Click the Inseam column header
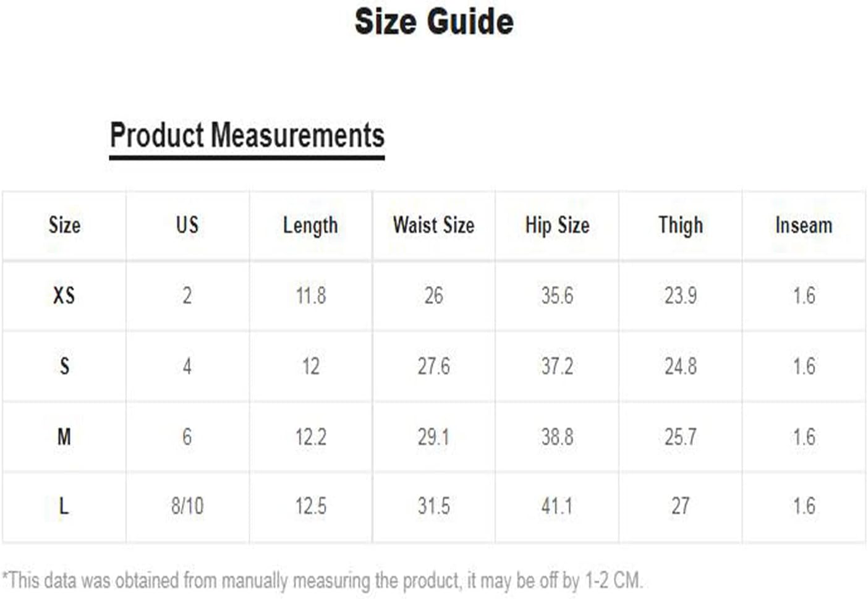Viewport: 868px width, 599px height. tap(804, 225)
